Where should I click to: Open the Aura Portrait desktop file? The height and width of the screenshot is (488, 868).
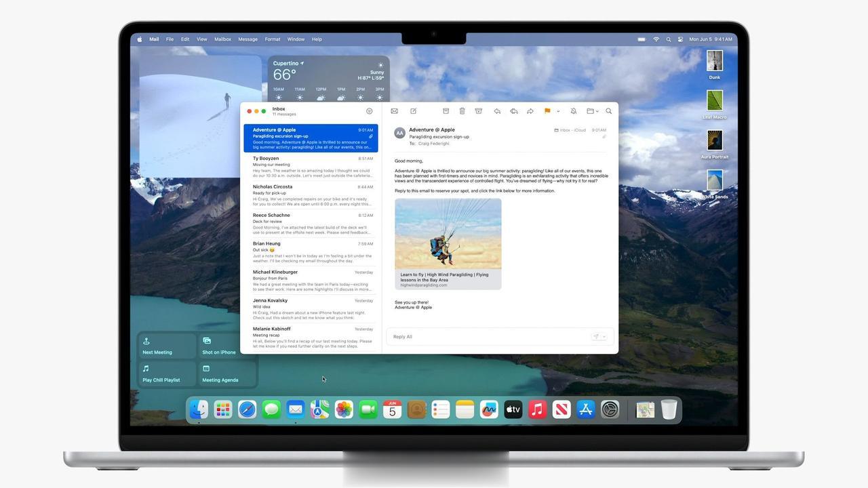point(715,141)
